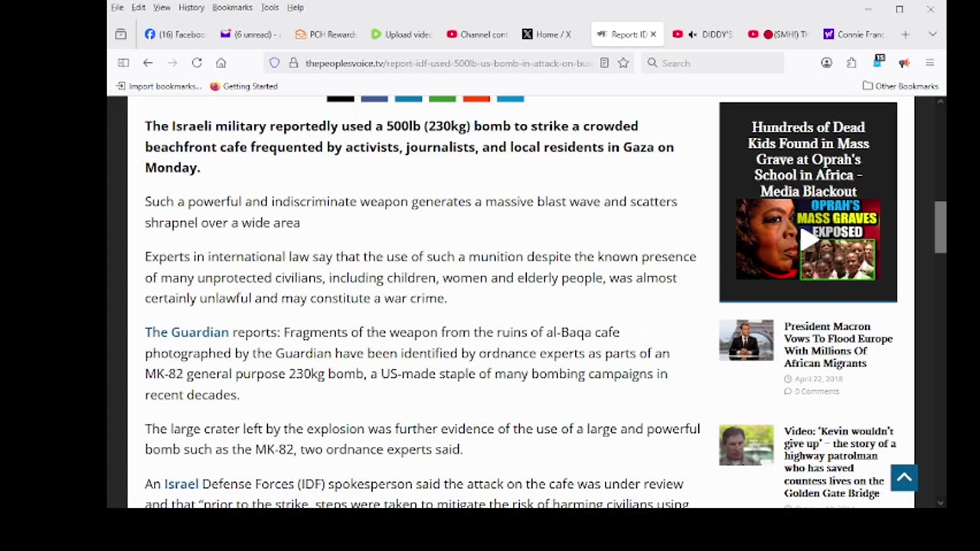980x551 pixels.
Task: Unmute the DIDDY'S tab speaker icon
Action: [692, 34]
